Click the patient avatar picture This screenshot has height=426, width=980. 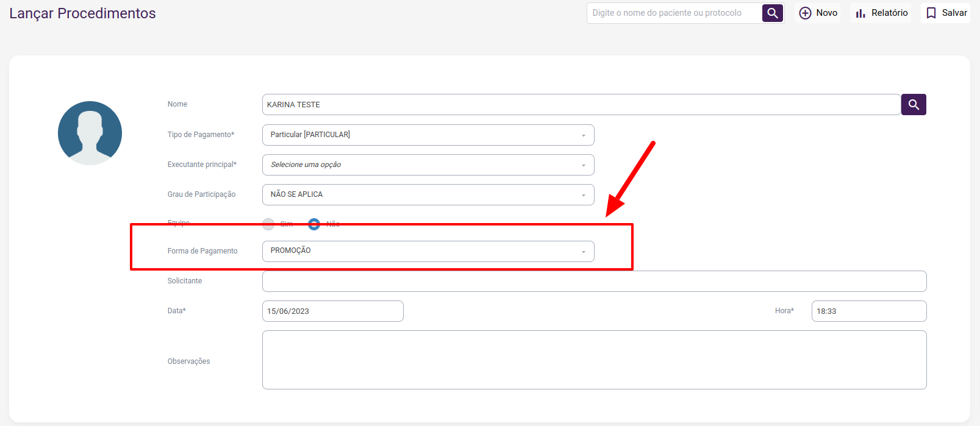coord(90,133)
